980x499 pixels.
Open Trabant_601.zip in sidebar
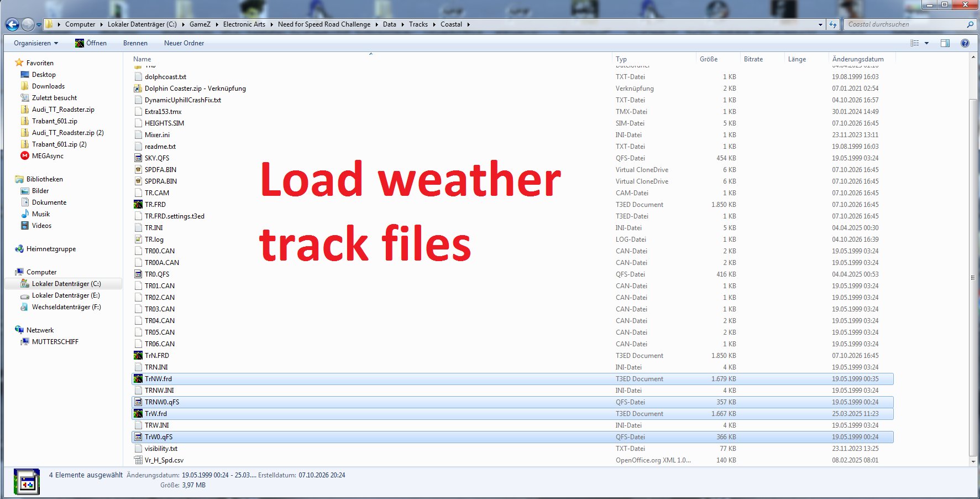coord(55,121)
